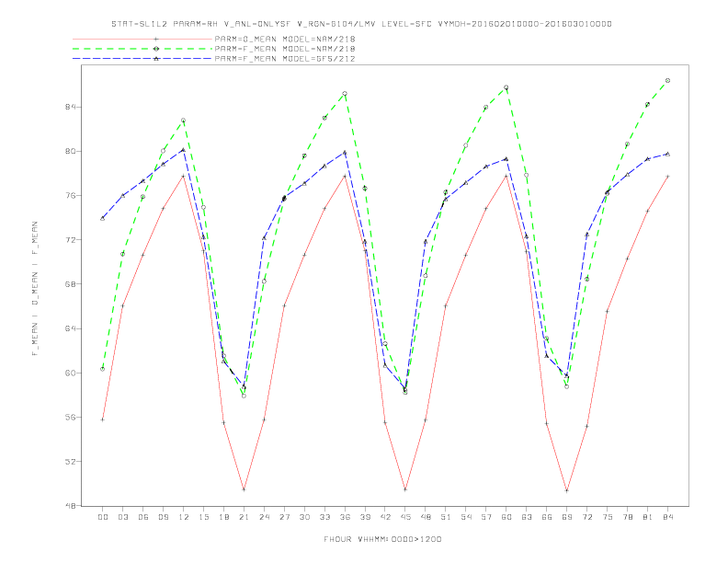
Task: Click x-axis forecast hour label 30
Action: point(304,517)
